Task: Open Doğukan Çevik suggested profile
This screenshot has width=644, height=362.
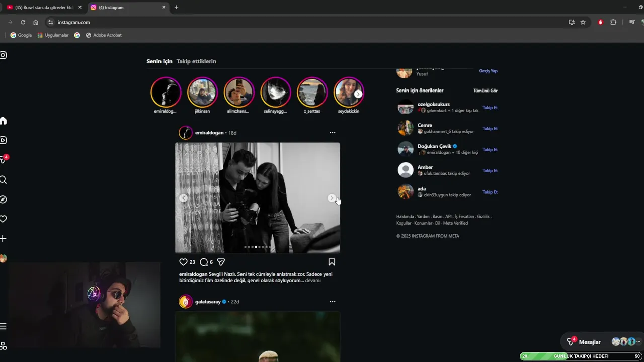Action: [x=434, y=146]
